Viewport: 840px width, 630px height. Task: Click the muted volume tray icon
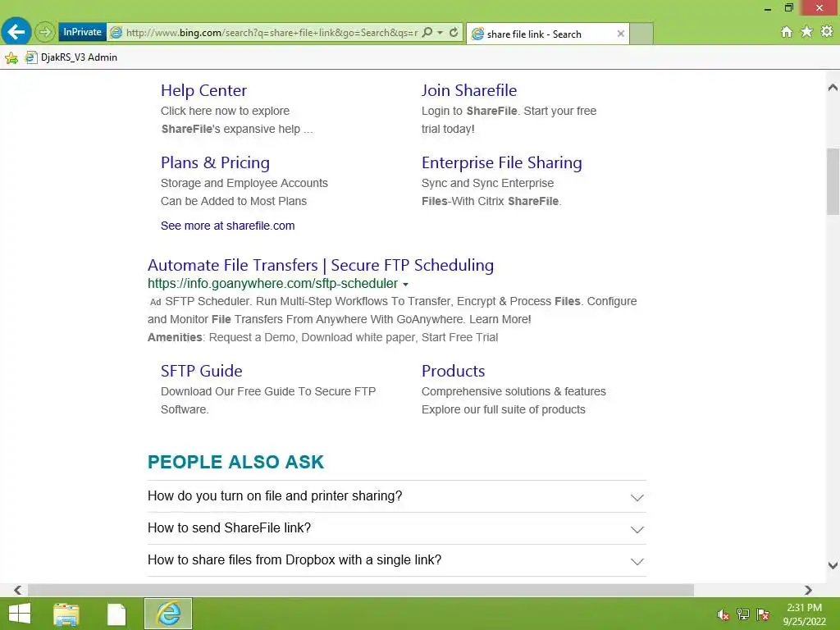(724, 614)
